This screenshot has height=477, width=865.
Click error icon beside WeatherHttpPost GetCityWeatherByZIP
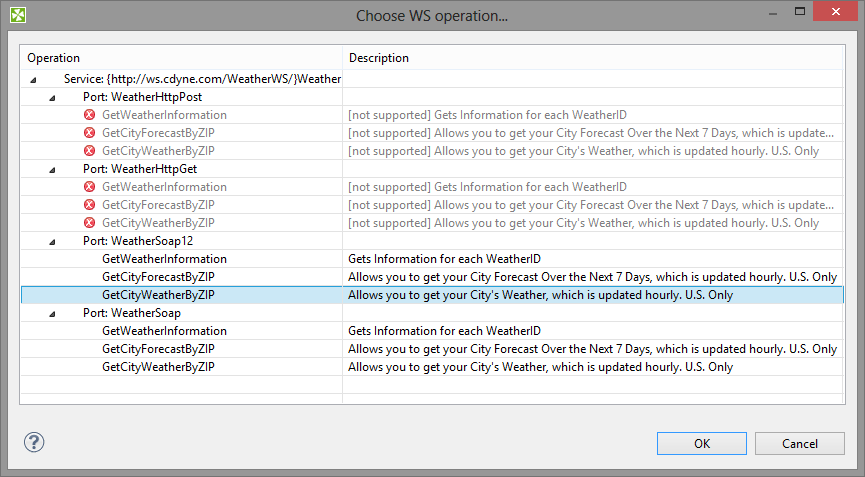pyautogui.click(x=90, y=151)
